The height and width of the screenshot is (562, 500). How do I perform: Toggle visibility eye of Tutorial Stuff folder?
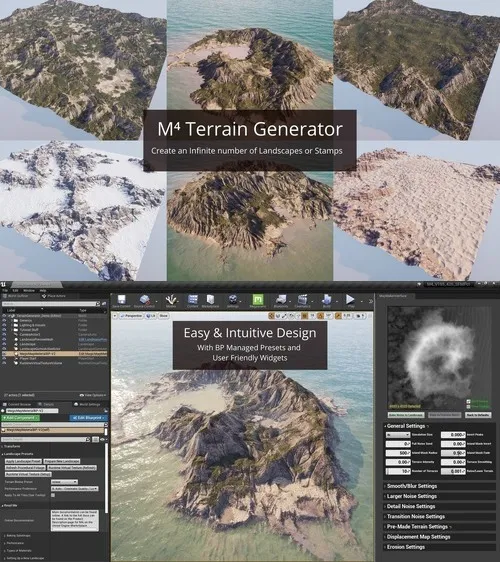[5, 330]
